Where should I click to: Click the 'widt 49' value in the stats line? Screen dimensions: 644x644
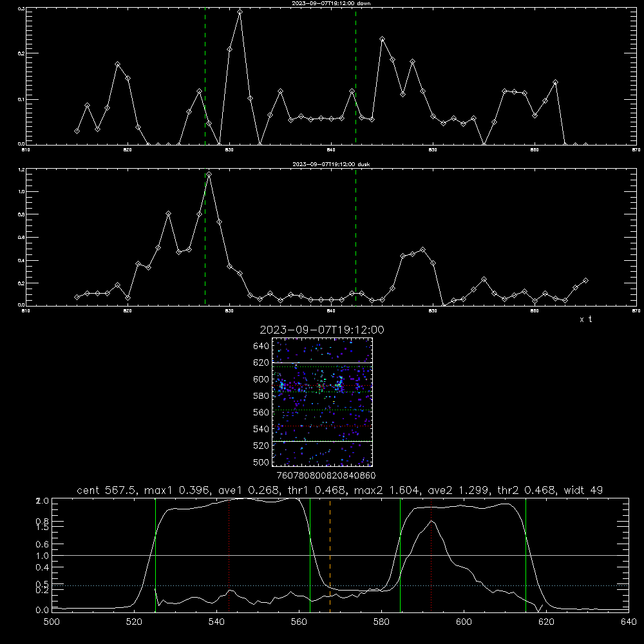point(583,490)
